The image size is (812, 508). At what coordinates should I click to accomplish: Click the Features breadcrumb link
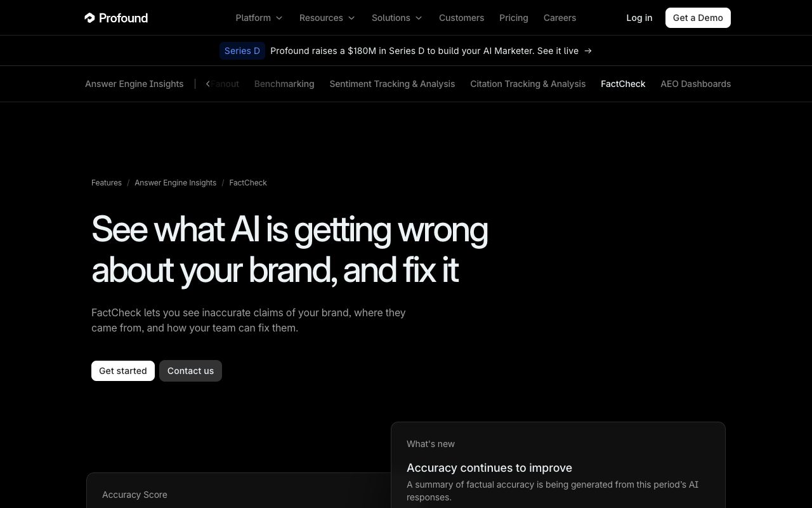tap(107, 183)
